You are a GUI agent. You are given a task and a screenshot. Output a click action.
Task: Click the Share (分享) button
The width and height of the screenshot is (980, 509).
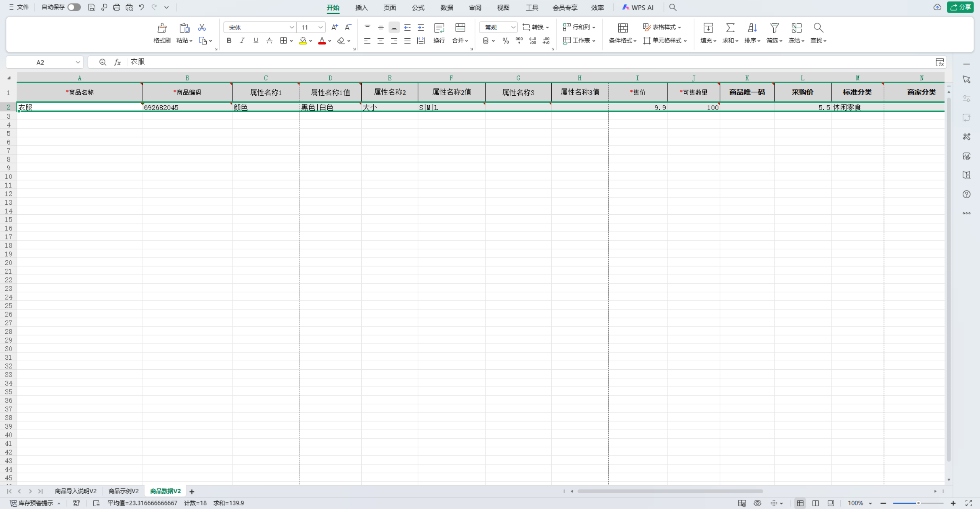960,7
